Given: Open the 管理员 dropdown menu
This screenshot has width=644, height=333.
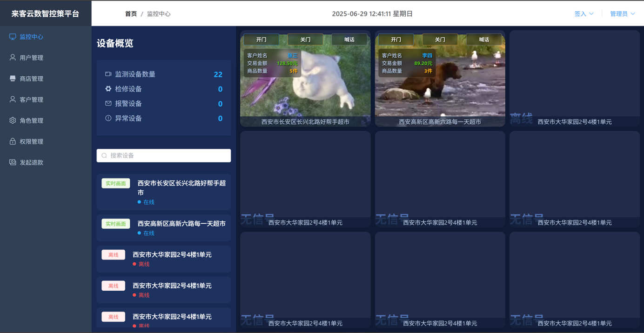Looking at the screenshot, I should [x=622, y=14].
